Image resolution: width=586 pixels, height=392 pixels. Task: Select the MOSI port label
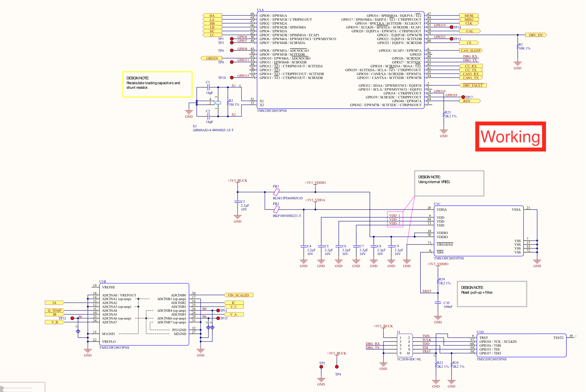469,15
